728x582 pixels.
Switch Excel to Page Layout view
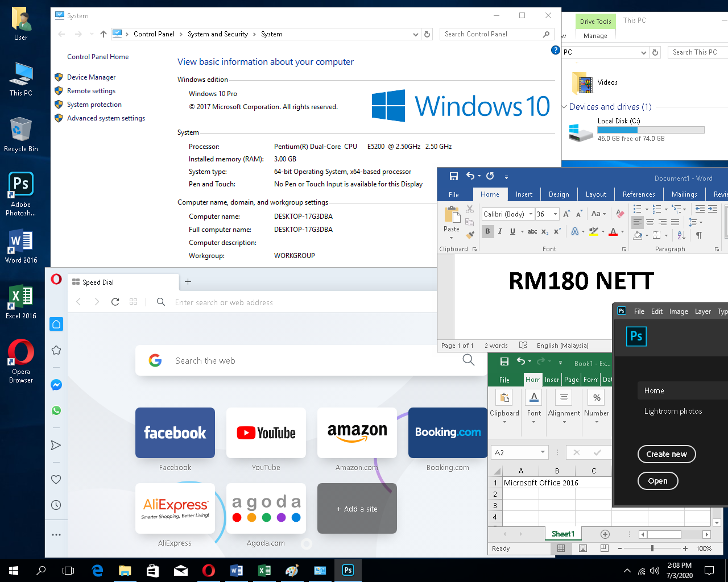pos(582,548)
